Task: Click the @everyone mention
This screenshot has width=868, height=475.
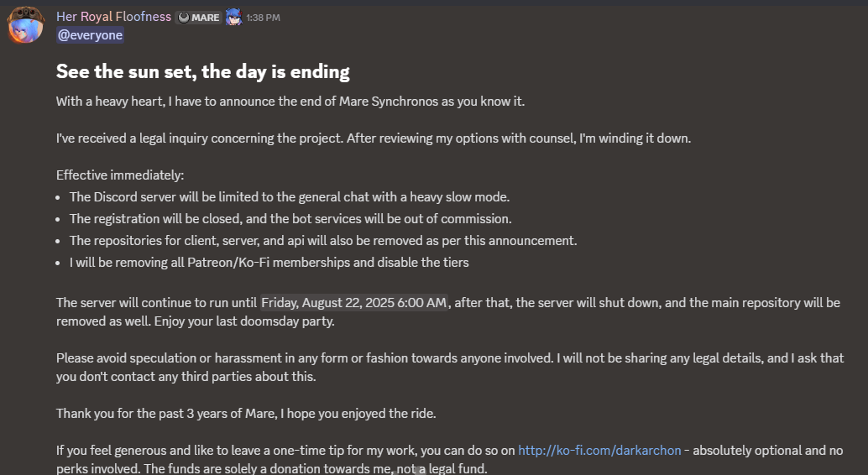Action: (90, 35)
